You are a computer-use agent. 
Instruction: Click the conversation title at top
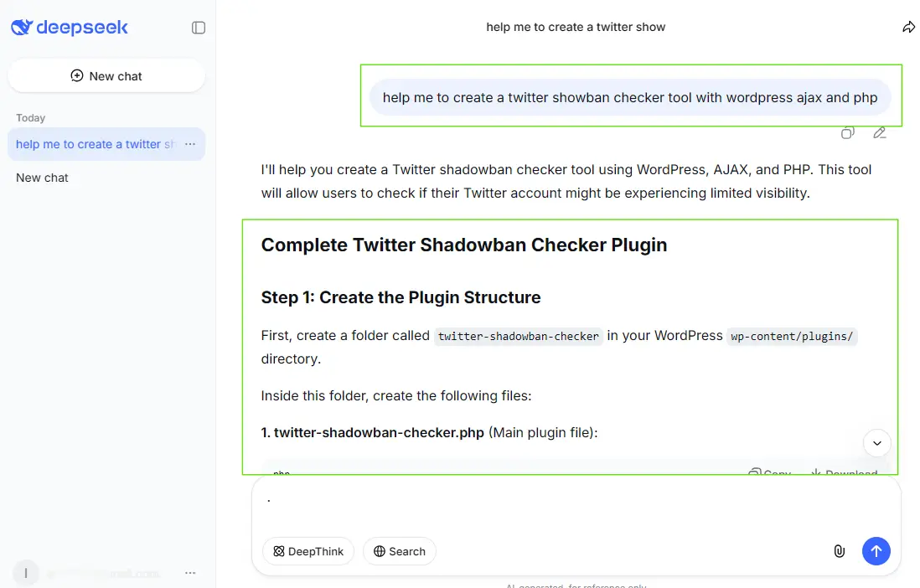point(576,27)
